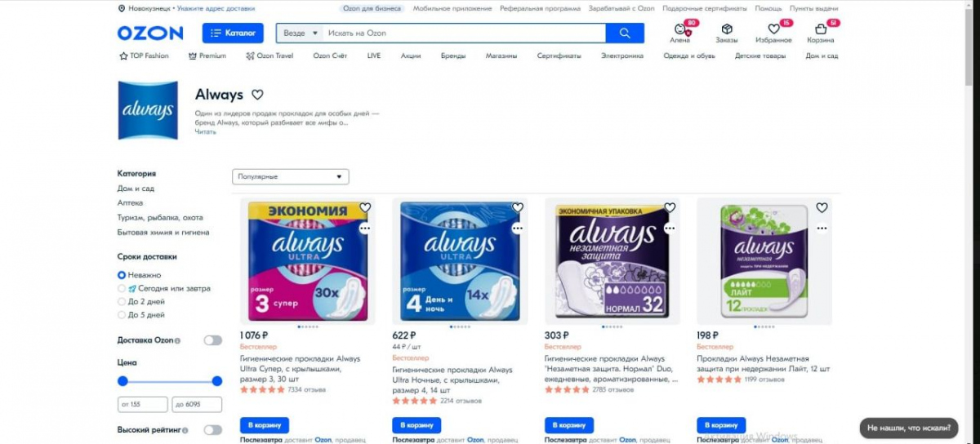Add Always brand to favorites heart
Image resolution: width=980 pixels, height=444 pixels.
(x=257, y=95)
